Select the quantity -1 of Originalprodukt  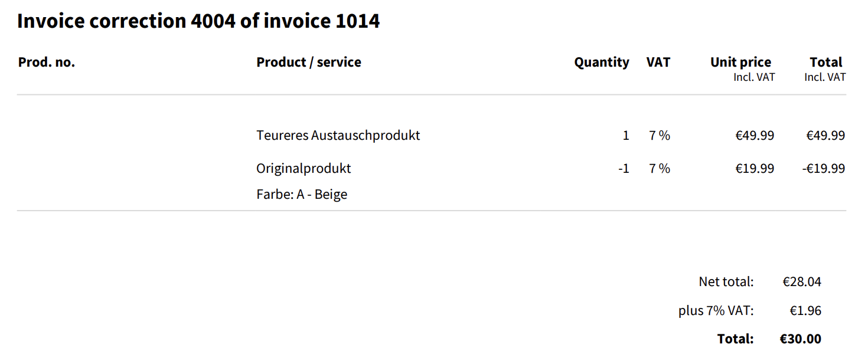[624, 169]
